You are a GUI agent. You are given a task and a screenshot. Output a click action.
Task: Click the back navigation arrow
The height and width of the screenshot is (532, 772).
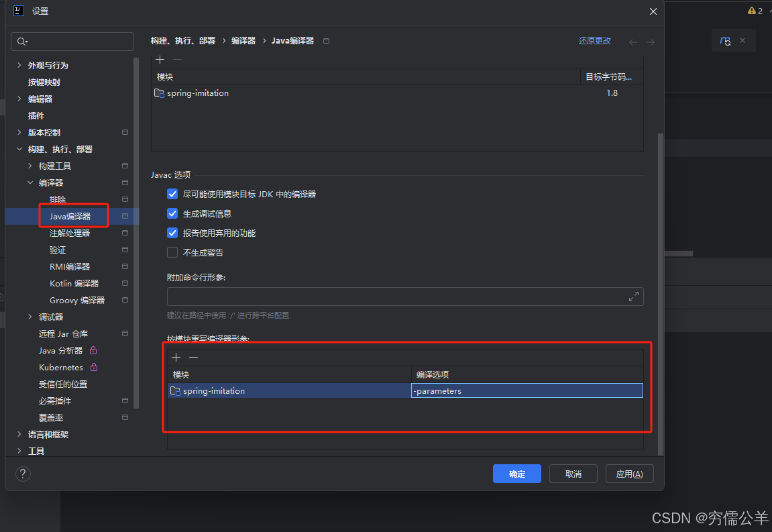point(633,42)
